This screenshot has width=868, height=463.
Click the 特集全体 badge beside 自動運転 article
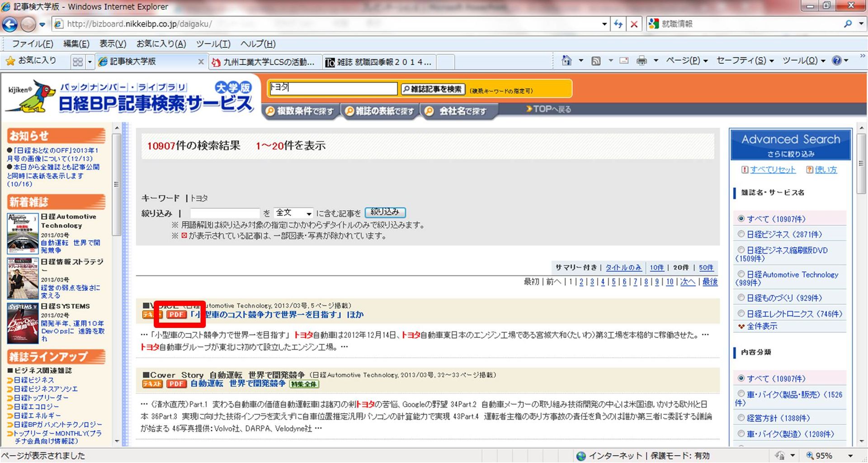[304, 384]
